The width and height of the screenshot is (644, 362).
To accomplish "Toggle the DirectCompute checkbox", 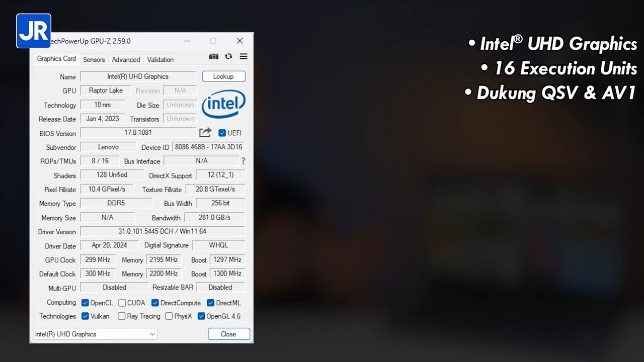I will tap(155, 303).
